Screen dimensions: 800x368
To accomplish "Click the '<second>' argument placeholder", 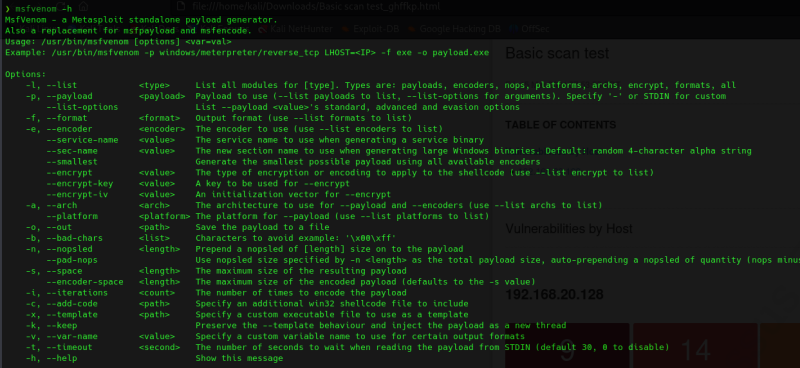I will (x=159, y=348).
